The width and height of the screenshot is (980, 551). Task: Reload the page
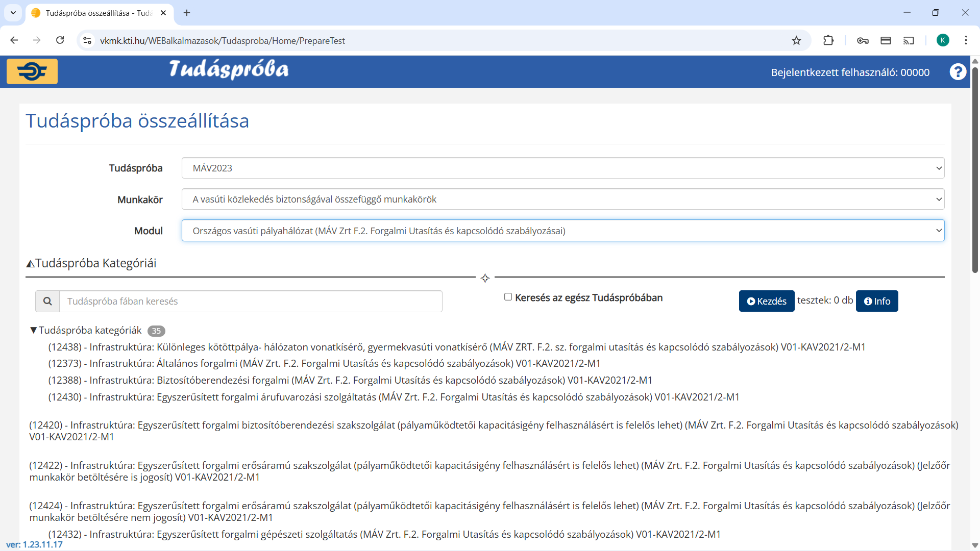[60, 41]
